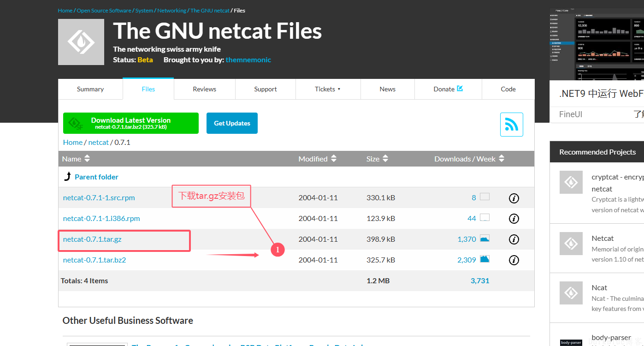
Task: Click the Netcat recommended project icon
Action: tap(571, 244)
